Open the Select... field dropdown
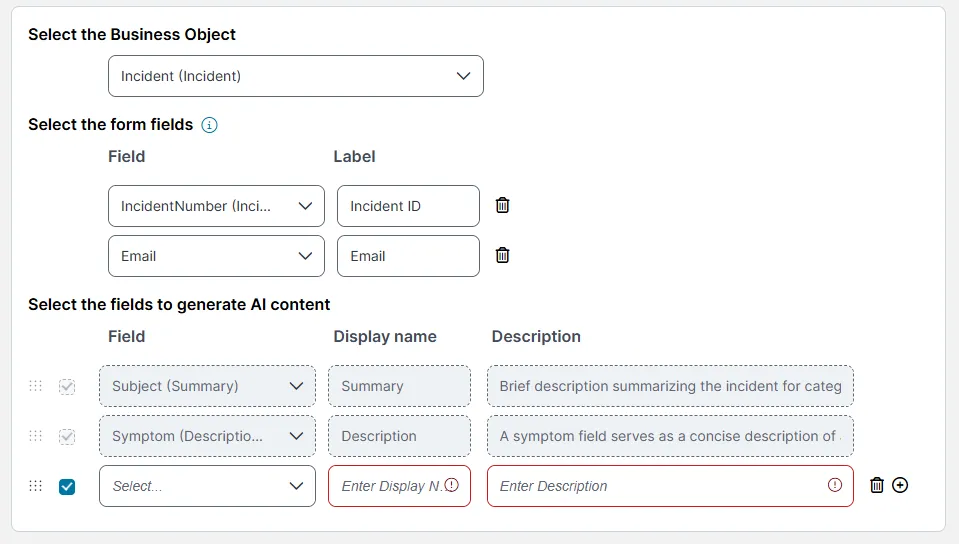 [207, 486]
